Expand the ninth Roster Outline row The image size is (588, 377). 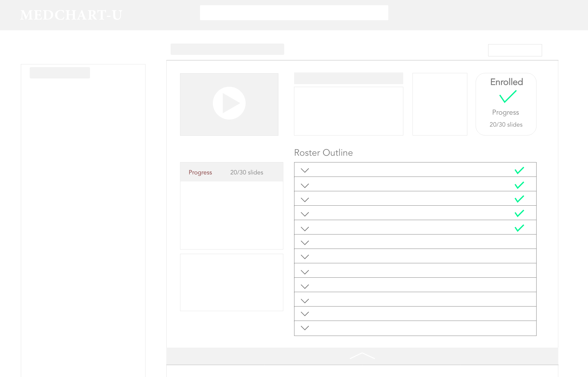pos(305,287)
